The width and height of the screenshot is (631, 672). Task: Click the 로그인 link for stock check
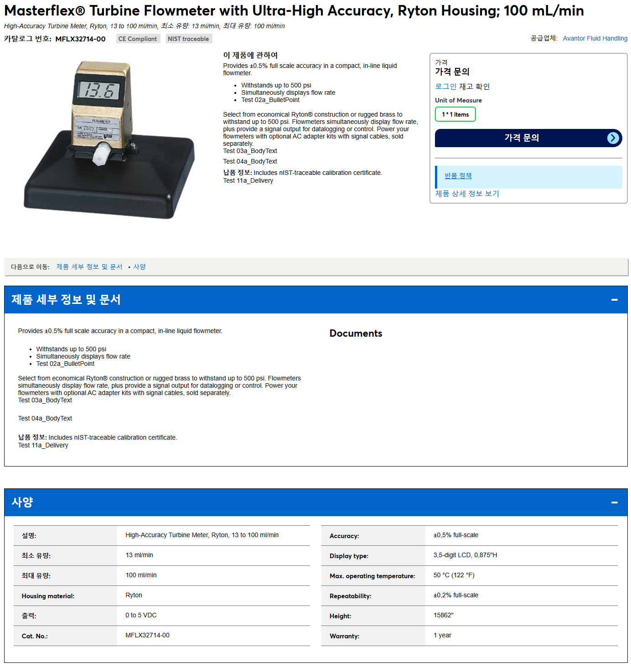point(445,86)
